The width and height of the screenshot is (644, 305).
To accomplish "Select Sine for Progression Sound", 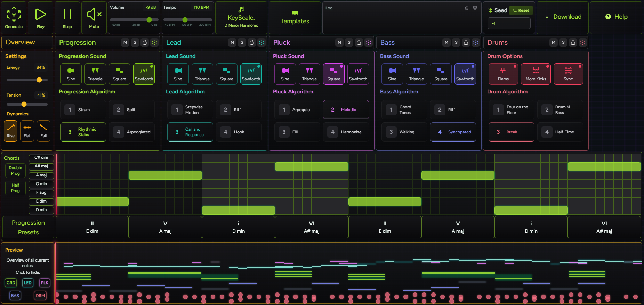I will click(x=71, y=74).
